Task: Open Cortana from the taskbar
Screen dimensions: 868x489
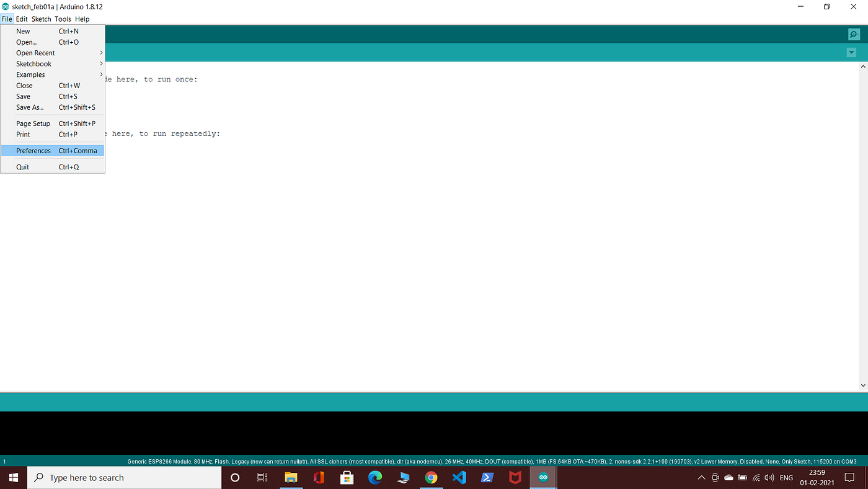Action: pos(235,478)
